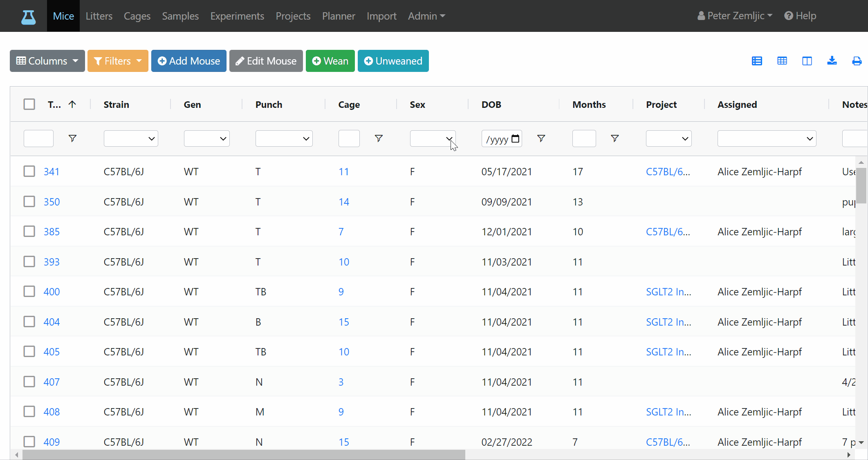
Task: Open mouse 404 link
Action: [x=52, y=322]
